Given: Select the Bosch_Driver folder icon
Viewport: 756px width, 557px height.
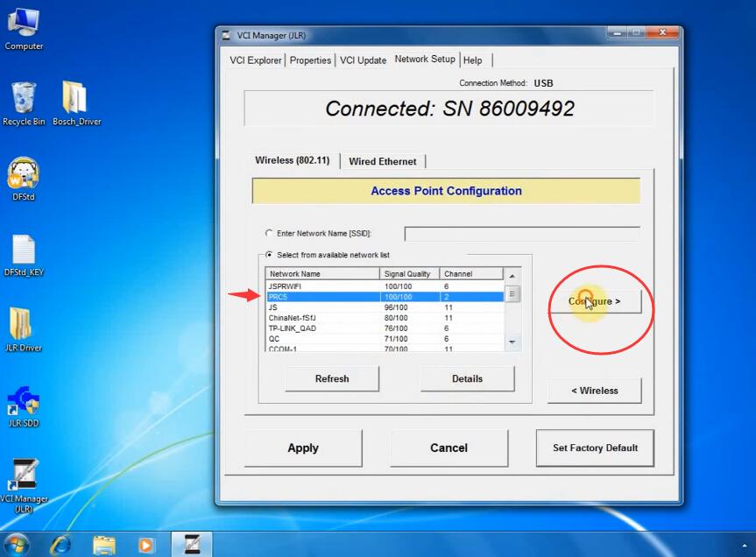Looking at the screenshot, I should (x=76, y=103).
